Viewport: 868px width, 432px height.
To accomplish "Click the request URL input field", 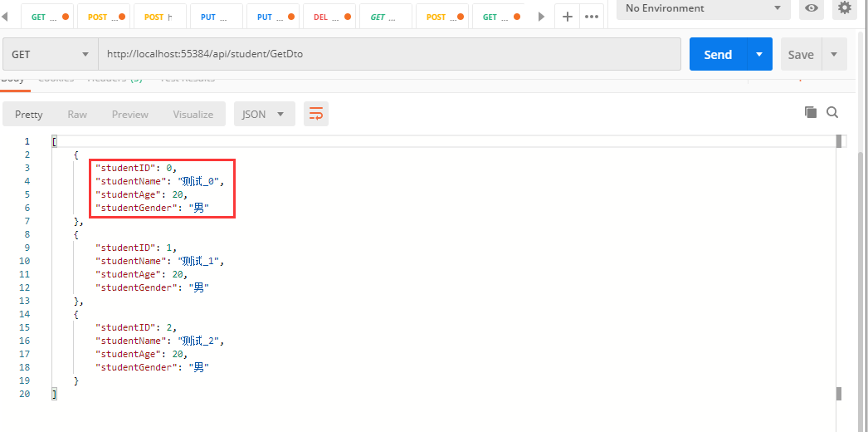I will pos(390,54).
